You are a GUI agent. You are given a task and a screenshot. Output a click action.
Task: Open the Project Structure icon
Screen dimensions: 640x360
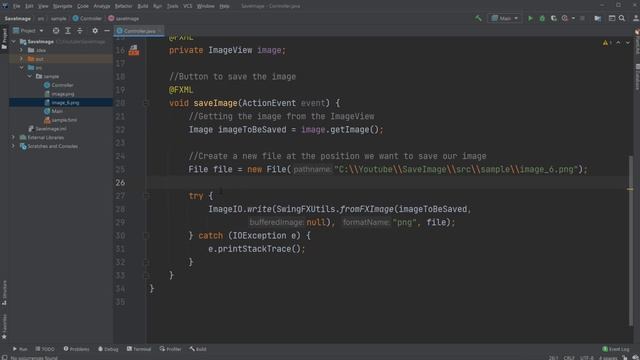click(x=598, y=18)
